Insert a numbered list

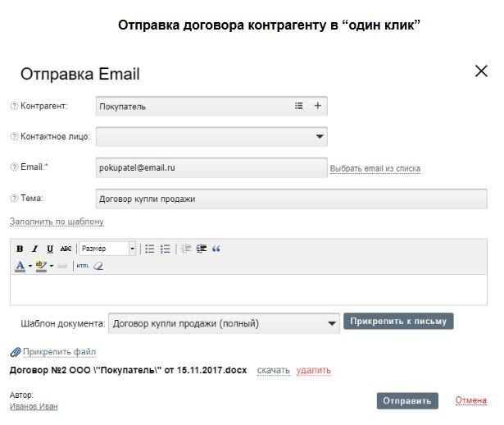(x=166, y=249)
